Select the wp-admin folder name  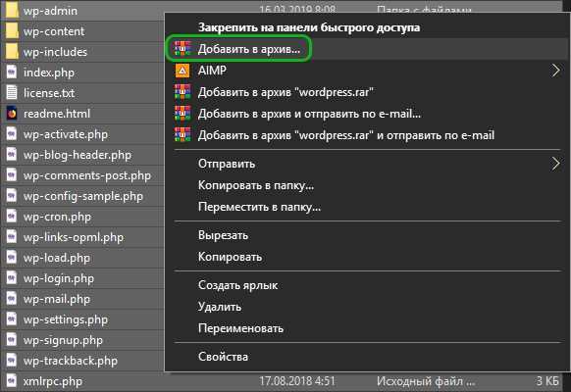click(50, 11)
